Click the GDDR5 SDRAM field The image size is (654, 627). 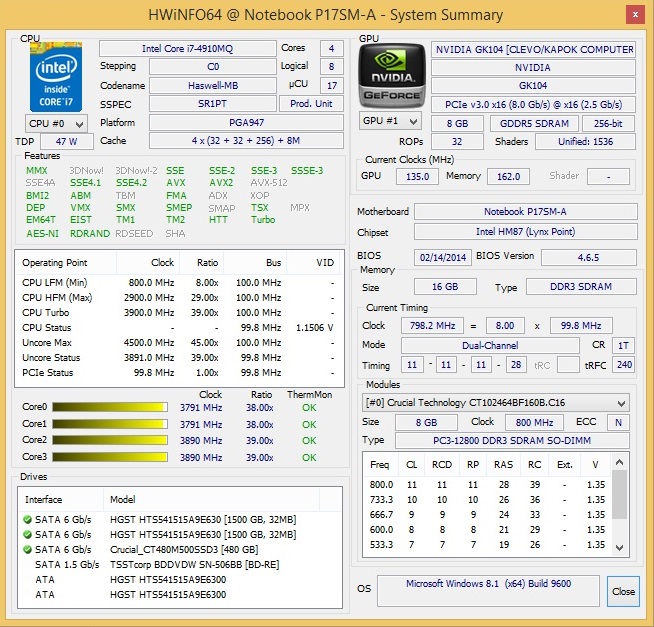(534, 123)
